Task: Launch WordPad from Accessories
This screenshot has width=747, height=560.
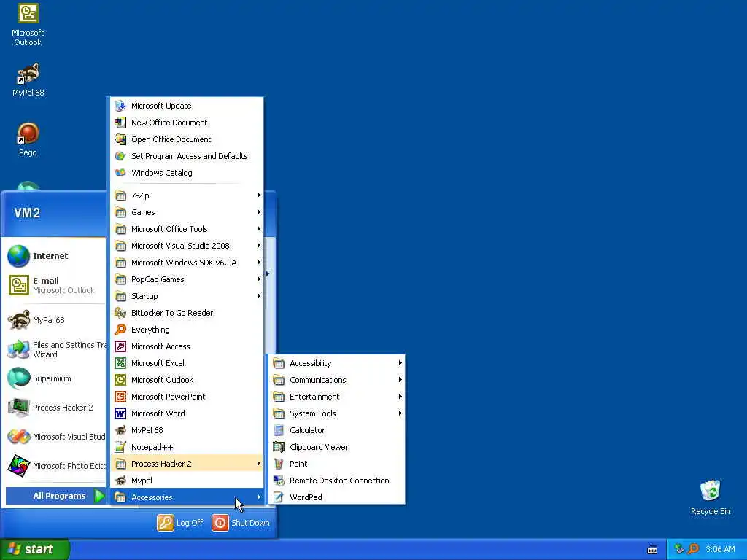Action: 337,497
